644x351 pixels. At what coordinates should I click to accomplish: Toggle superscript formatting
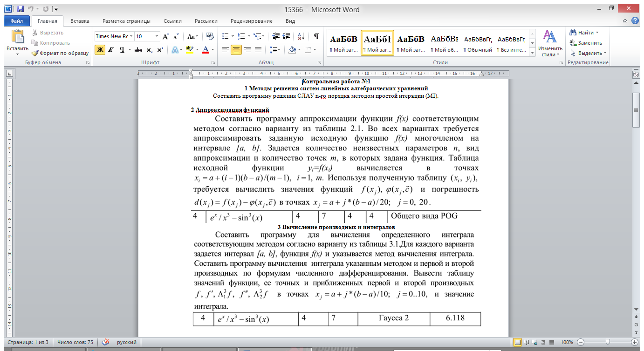point(160,50)
